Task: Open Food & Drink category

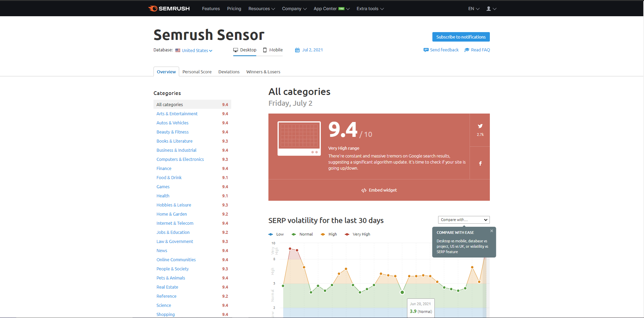Action: (x=169, y=178)
